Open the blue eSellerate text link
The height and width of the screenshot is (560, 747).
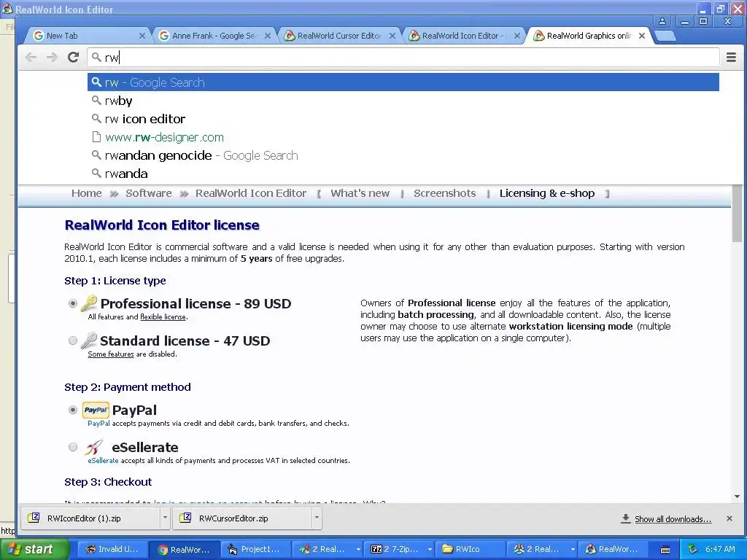(x=103, y=461)
